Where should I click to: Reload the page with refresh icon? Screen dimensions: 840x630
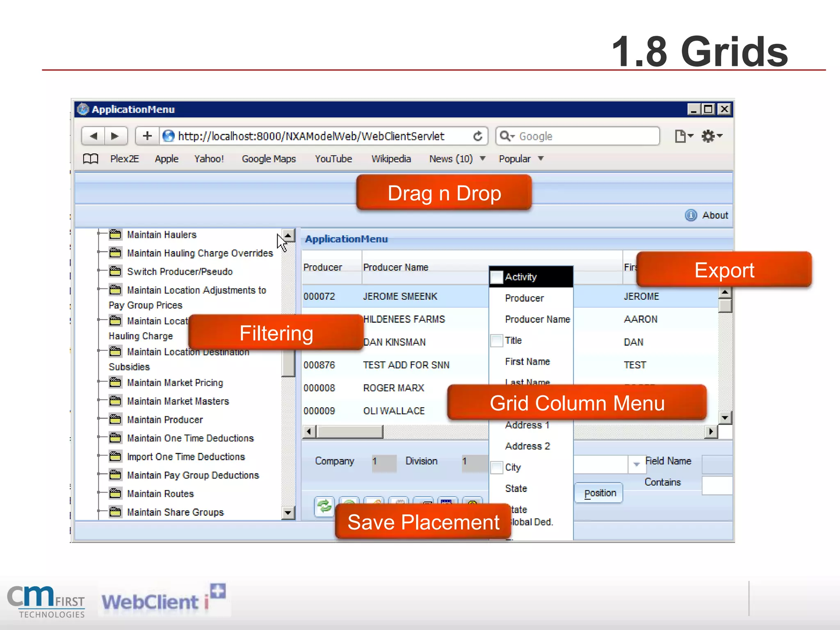pos(477,136)
